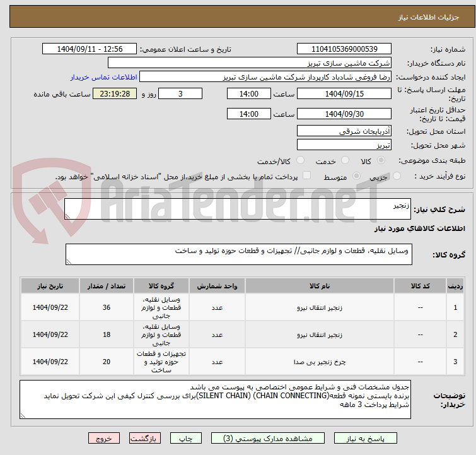
Task: Click the response deadline time field 14:00
Action: (248, 93)
